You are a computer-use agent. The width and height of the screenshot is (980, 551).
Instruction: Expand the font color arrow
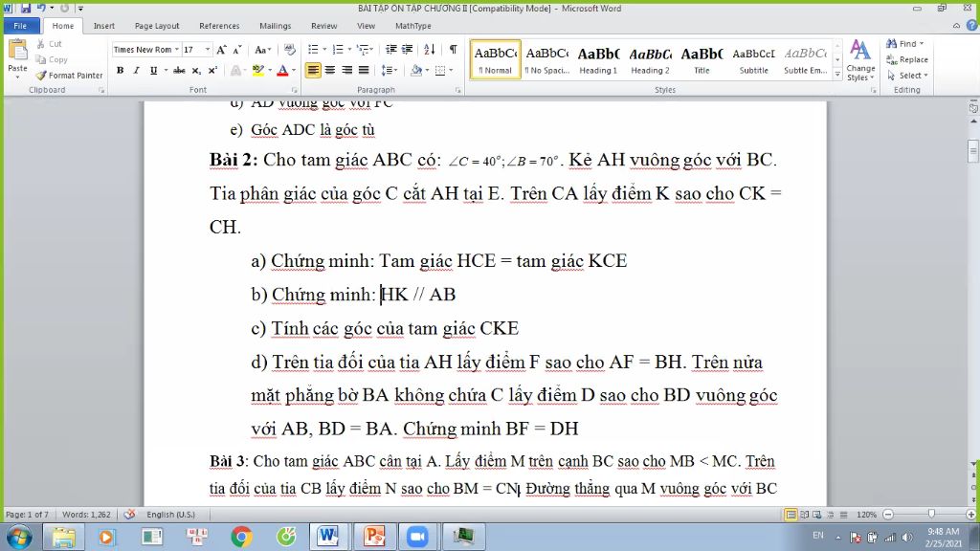[x=294, y=71]
